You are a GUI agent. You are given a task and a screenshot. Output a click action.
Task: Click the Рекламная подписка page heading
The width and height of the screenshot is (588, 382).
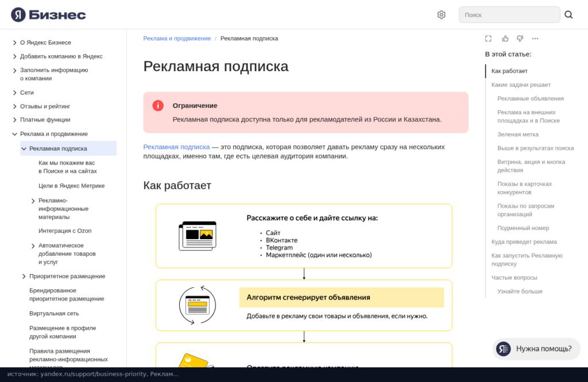[x=216, y=67]
